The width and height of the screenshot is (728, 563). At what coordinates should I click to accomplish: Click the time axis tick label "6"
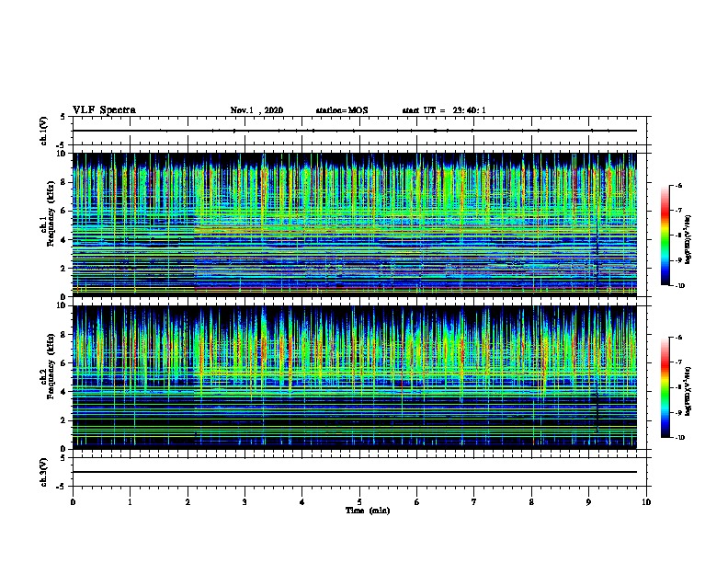pyautogui.click(x=417, y=502)
